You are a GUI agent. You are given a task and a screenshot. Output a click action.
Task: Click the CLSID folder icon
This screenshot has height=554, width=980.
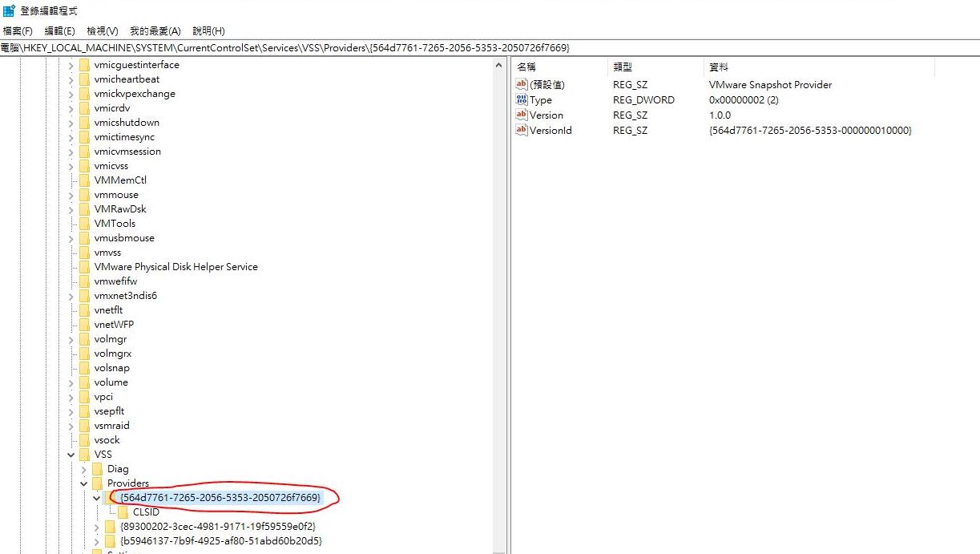(124, 512)
